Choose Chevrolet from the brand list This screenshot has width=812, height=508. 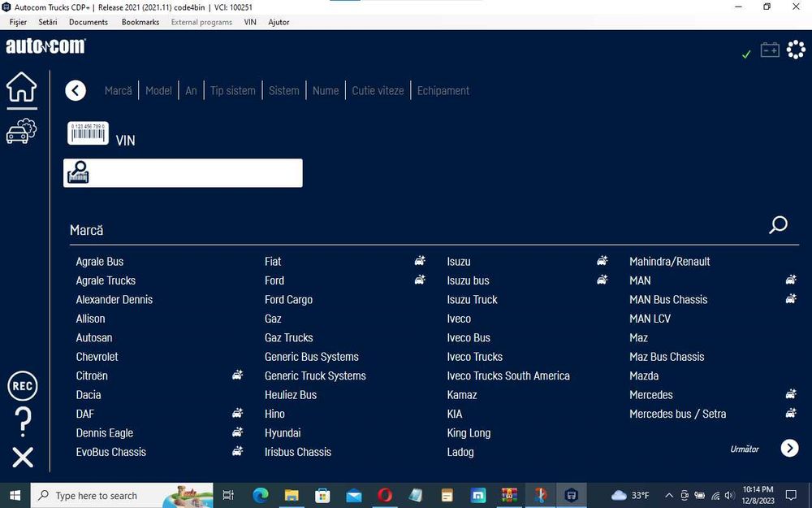click(x=97, y=357)
